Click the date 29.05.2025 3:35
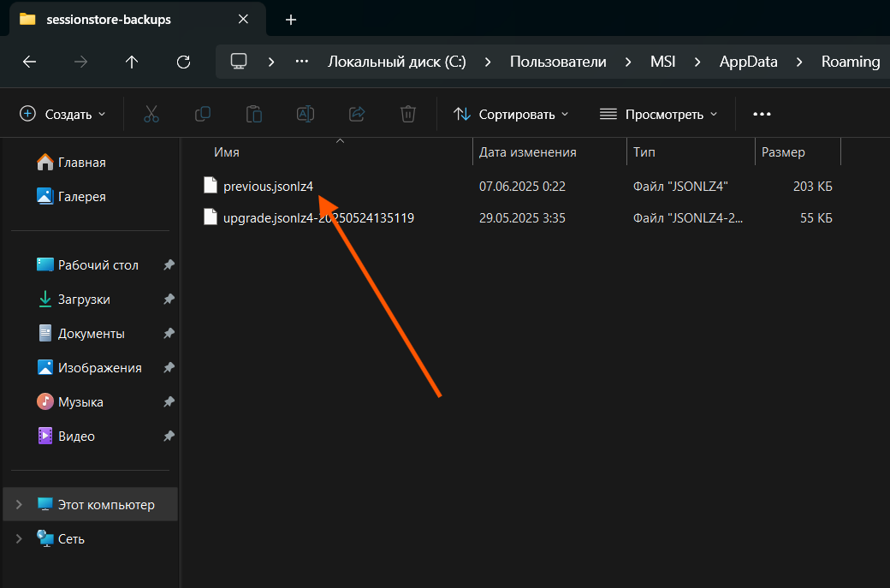 point(522,218)
